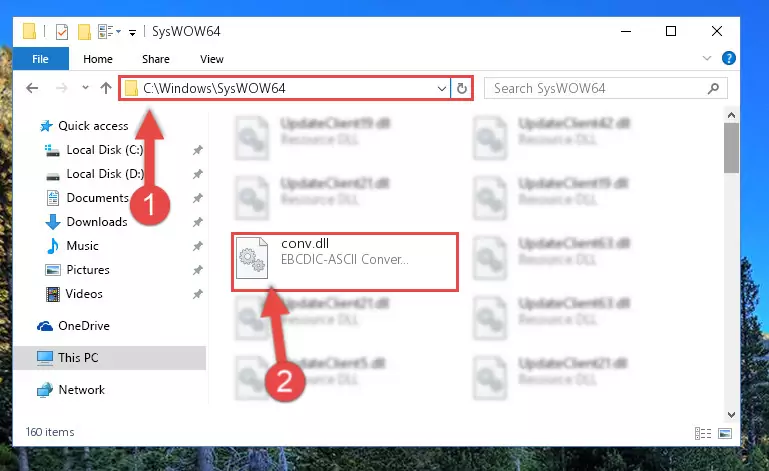The height and width of the screenshot is (471, 769).
Task: Expand the address bar history dropdown
Action: pyautogui.click(x=441, y=89)
